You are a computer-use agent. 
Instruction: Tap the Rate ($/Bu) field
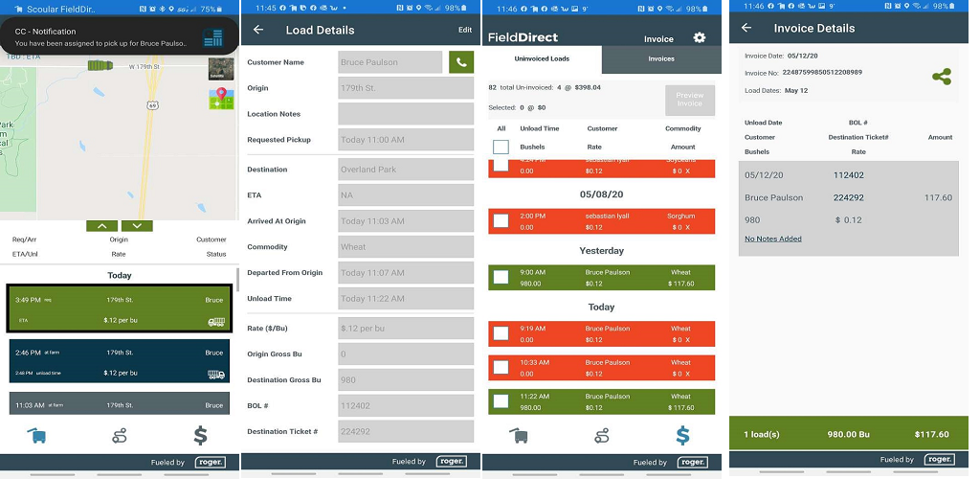pyautogui.click(x=406, y=329)
